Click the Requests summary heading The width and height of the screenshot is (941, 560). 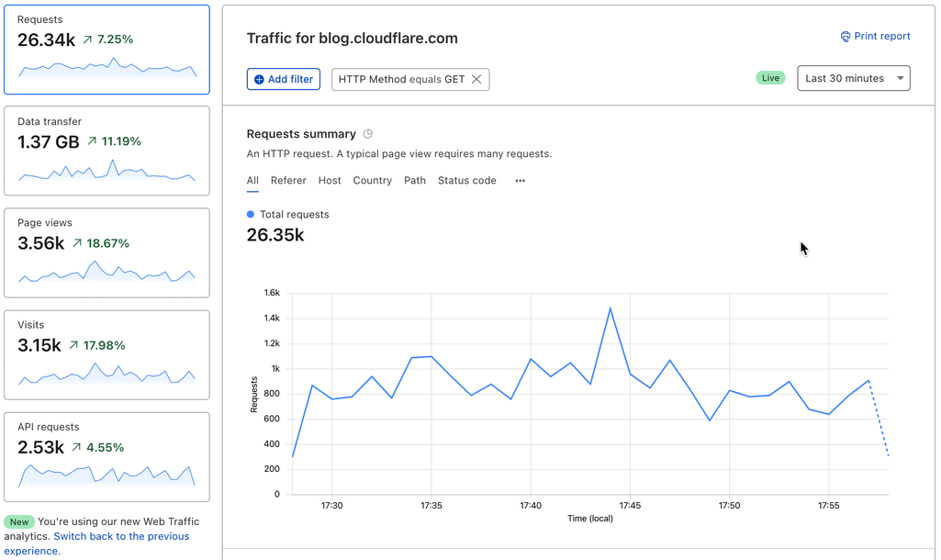[x=301, y=134]
